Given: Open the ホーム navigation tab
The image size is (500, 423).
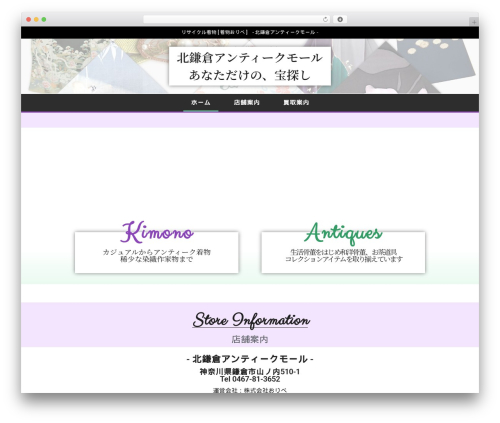Looking at the screenshot, I should pos(201,103).
